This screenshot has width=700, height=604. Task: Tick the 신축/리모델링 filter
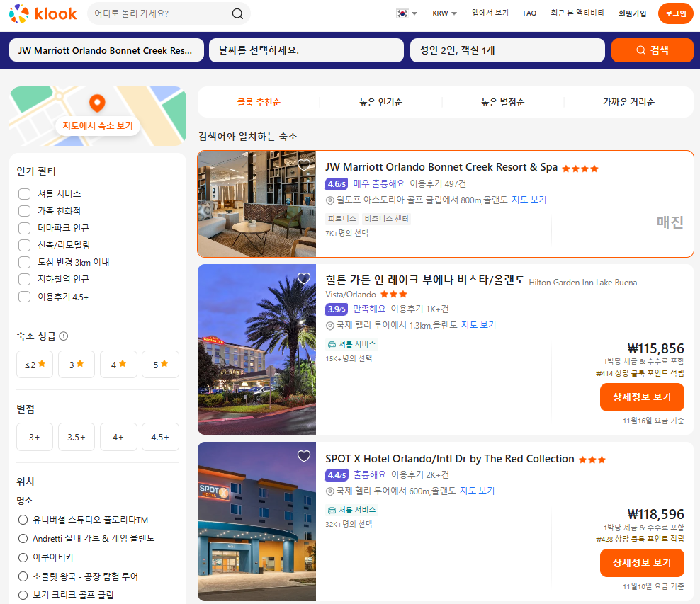[x=25, y=245]
